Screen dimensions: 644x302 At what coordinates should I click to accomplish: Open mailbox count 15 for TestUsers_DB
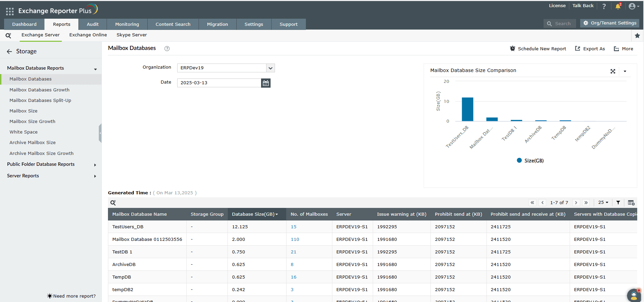click(294, 227)
